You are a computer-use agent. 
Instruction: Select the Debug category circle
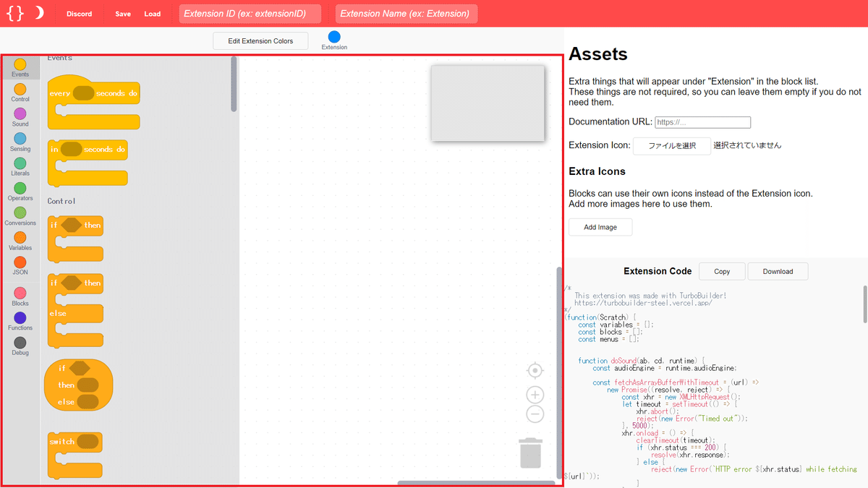(20, 343)
